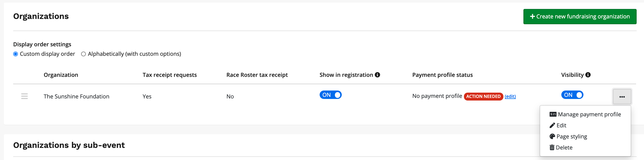Click the Visibility info icon

(x=588, y=75)
